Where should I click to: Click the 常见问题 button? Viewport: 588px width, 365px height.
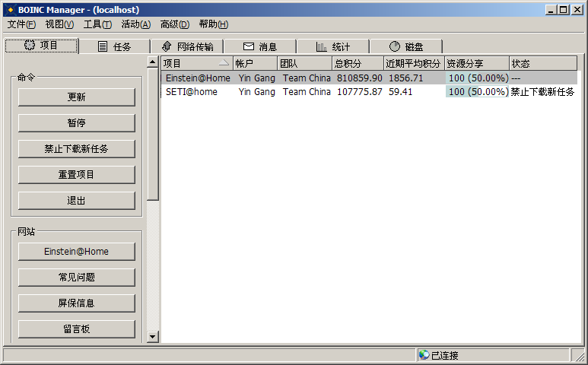(x=77, y=278)
